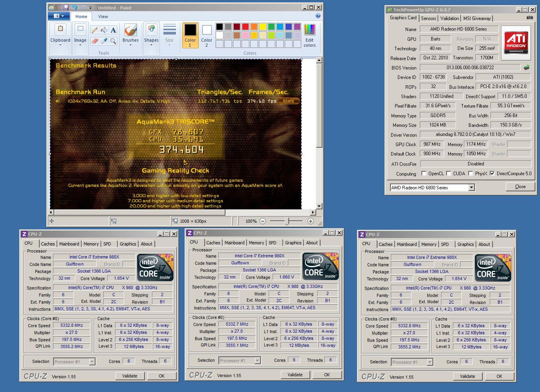Viewport: 540px width, 392px height.
Task: Open the MSI Giveaway tab in GPU-Z
Action: (477, 18)
